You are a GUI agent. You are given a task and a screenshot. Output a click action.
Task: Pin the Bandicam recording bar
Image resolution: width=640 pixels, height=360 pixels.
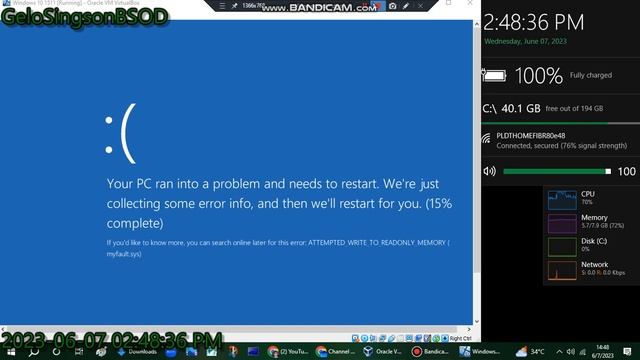point(234,6)
